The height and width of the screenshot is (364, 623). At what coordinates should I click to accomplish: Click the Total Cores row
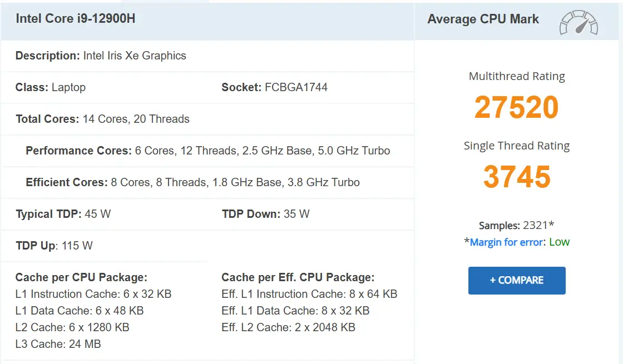click(207, 119)
